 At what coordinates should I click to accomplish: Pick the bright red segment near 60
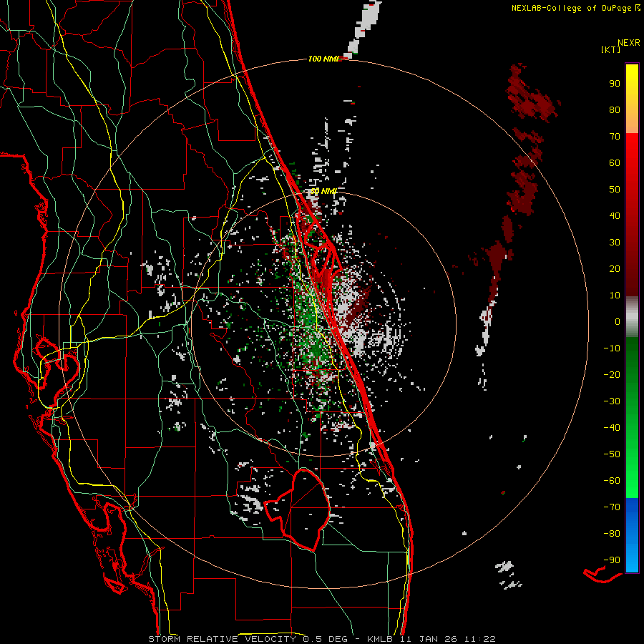(632, 163)
